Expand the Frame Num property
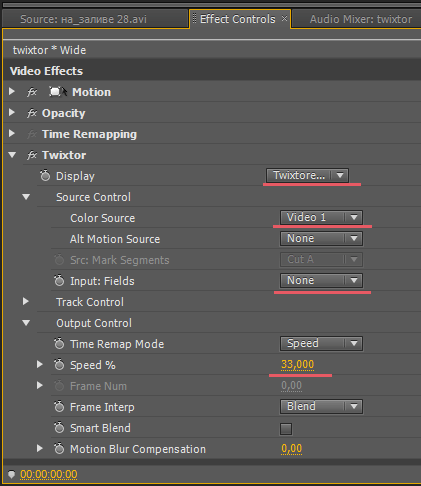Image resolution: width=421 pixels, height=486 pixels. tap(40, 385)
